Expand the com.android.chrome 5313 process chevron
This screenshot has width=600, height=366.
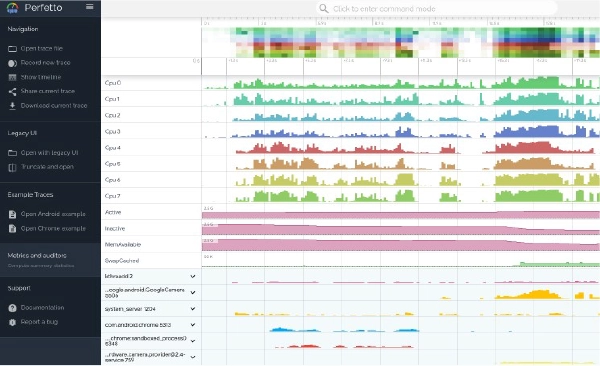(x=193, y=325)
